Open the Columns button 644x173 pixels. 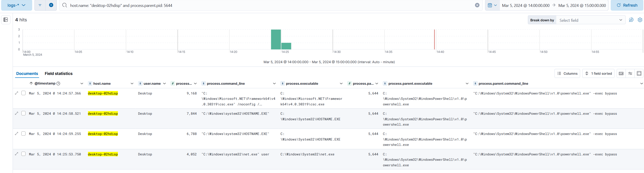point(567,74)
